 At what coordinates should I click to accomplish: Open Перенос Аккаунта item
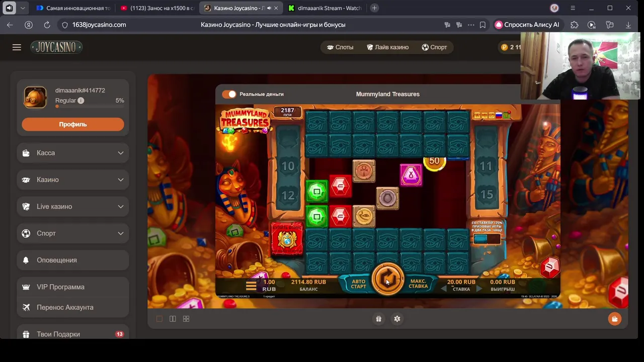coord(73,307)
